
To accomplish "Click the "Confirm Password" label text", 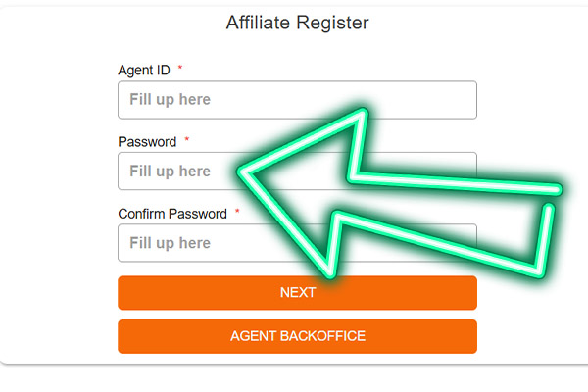I will tap(172, 214).
